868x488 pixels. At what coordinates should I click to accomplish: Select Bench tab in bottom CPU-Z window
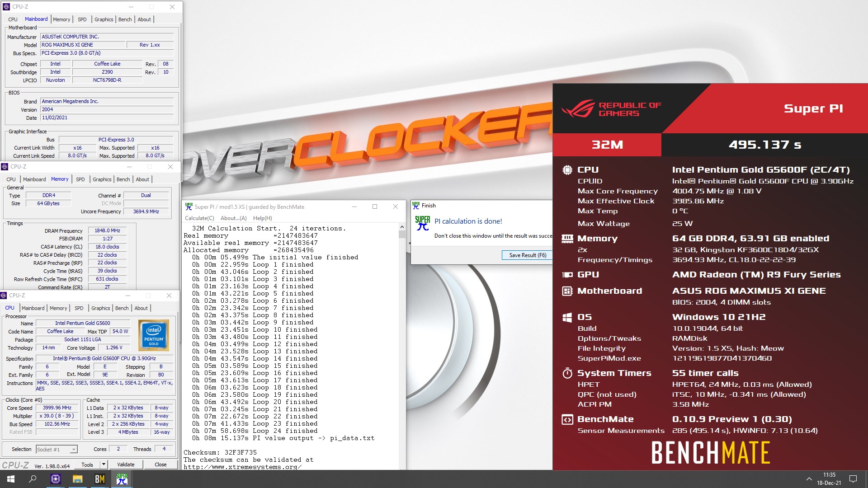(122, 308)
